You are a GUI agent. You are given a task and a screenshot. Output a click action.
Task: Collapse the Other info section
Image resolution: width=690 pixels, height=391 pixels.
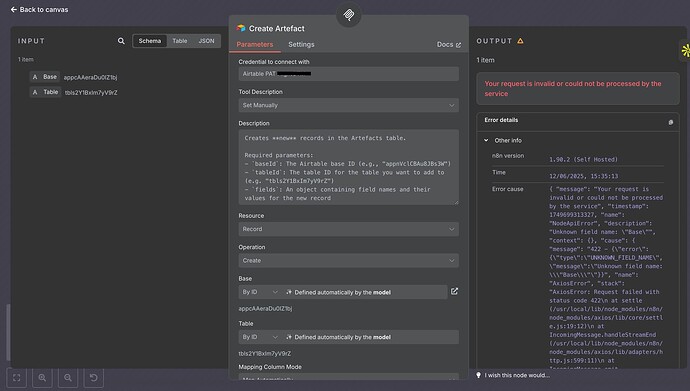point(486,140)
